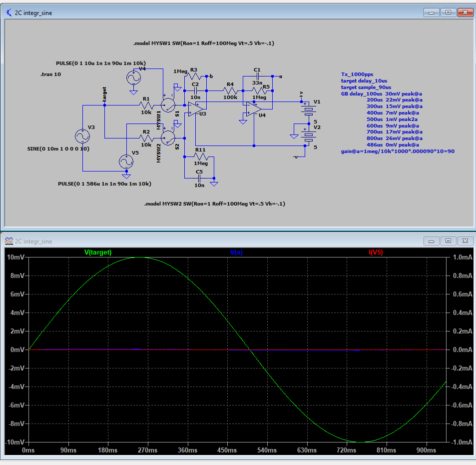Click the .tran 10 simulation directive

point(51,74)
